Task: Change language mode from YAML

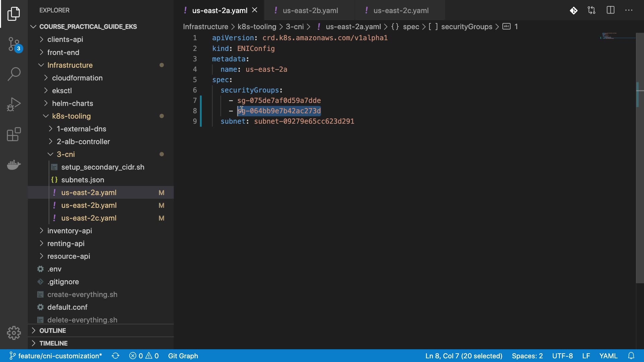Action: (x=608, y=356)
